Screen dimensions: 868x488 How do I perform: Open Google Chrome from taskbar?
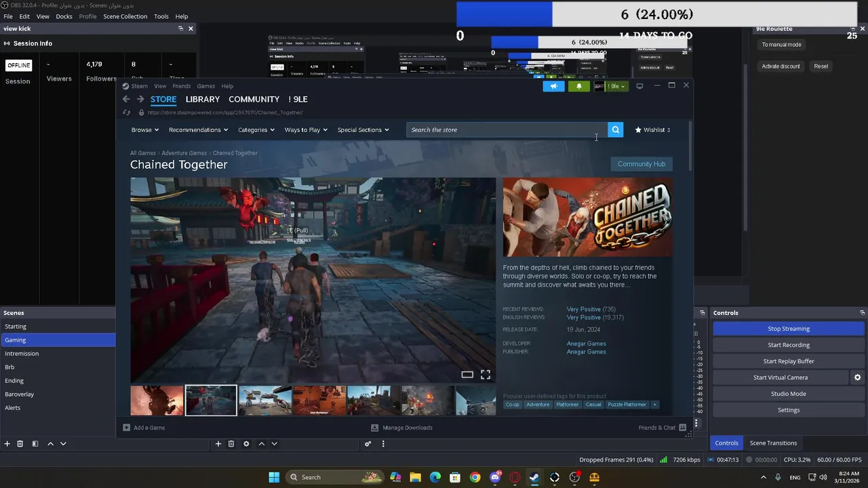pyautogui.click(x=475, y=477)
